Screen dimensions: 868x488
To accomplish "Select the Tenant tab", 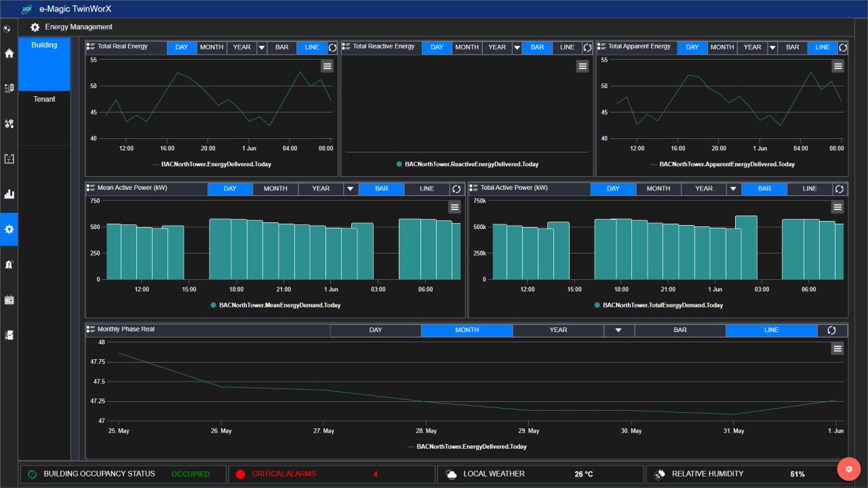I will point(45,99).
